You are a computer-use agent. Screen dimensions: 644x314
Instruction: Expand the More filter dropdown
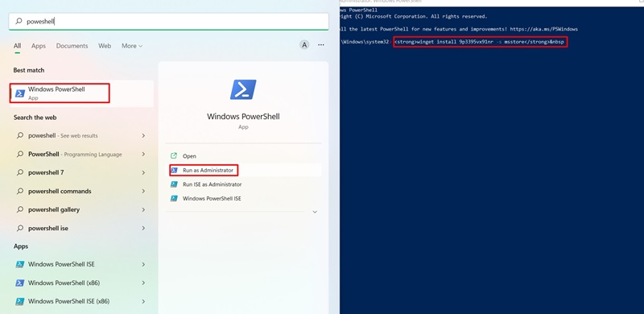[132, 46]
